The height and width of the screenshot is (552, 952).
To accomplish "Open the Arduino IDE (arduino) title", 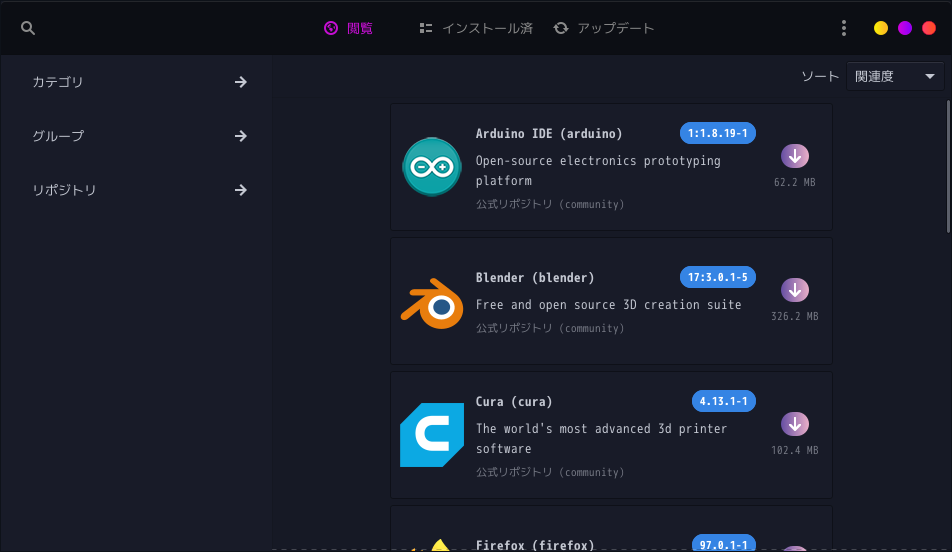I will coord(549,134).
